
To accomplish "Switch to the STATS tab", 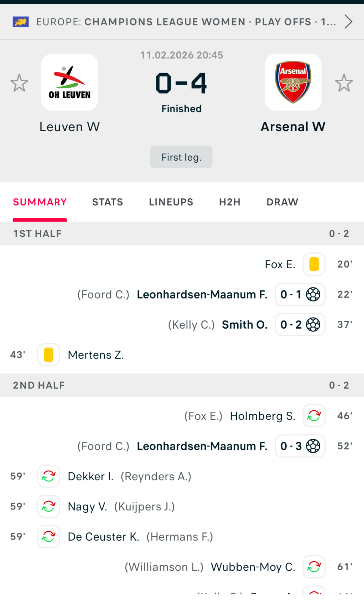I will pyautogui.click(x=107, y=202).
